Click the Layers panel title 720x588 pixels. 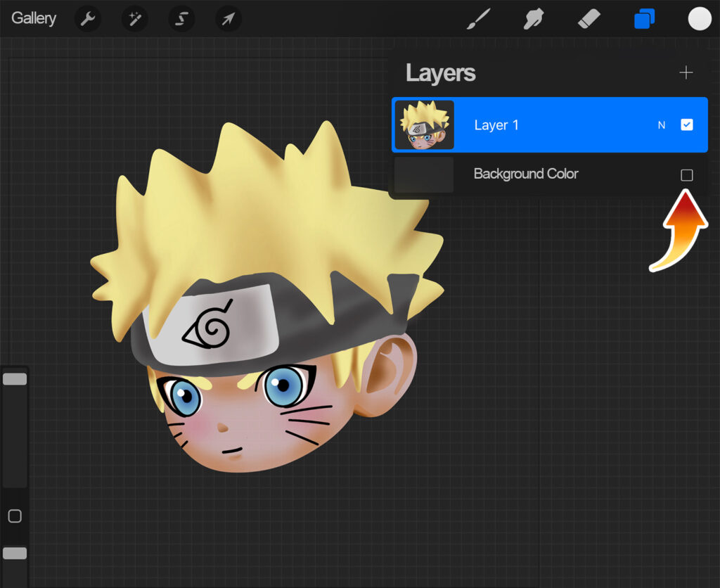click(x=440, y=73)
